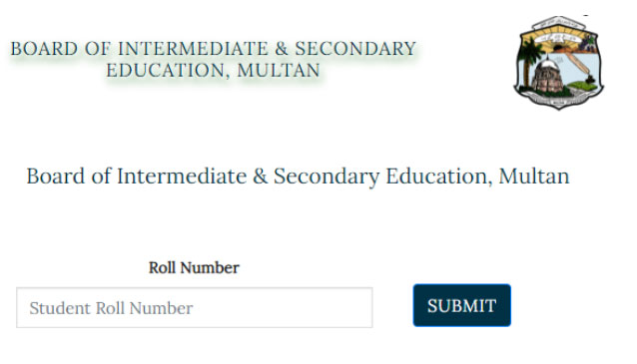Click the scroll atop the board crest
The width and height of the screenshot is (637, 364).
[558, 24]
